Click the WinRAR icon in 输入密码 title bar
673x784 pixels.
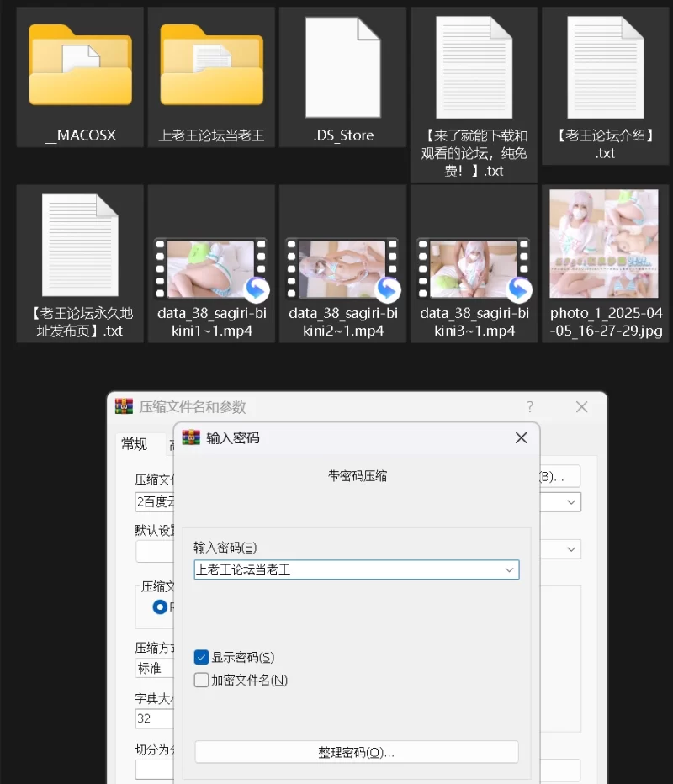(x=191, y=438)
